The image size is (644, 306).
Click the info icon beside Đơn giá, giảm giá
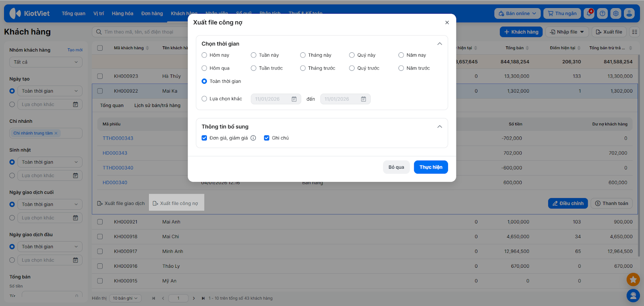pyautogui.click(x=253, y=138)
